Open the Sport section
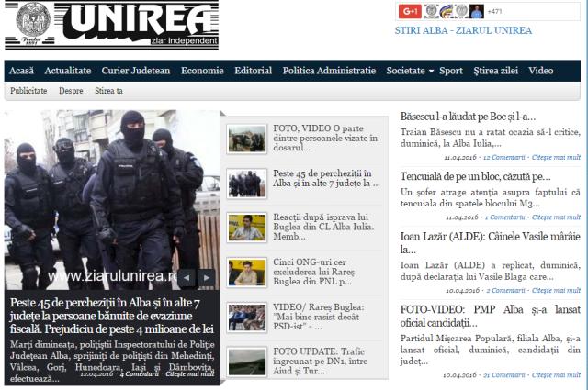Screen dimensions: 588x390 [x=451, y=71]
